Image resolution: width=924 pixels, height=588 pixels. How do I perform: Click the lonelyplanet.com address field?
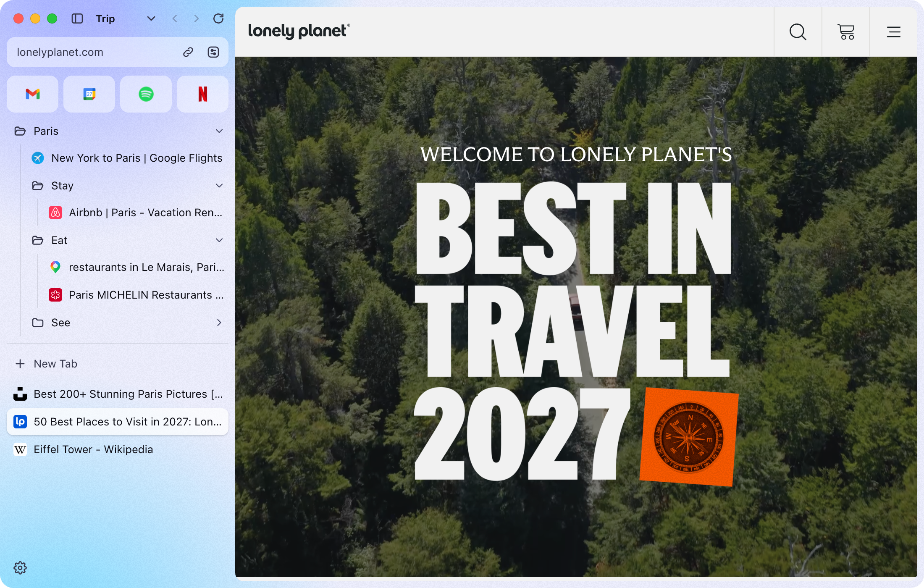pos(118,52)
